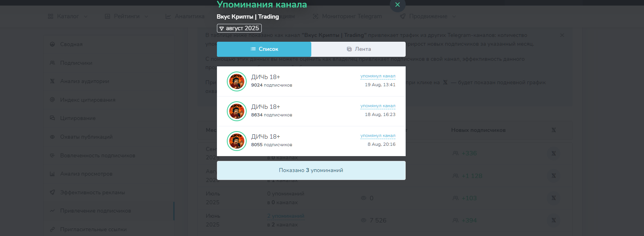
Task: Switch to the Лента tab
Action: pyautogui.click(x=358, y=49)
